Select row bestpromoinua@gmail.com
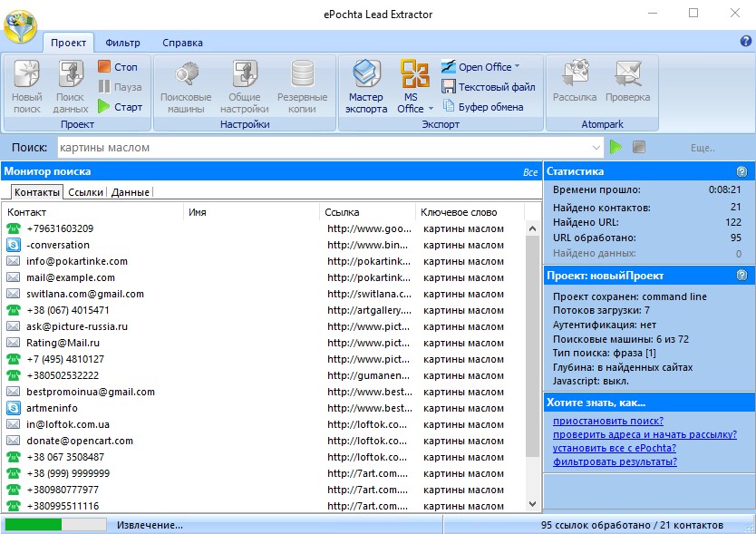 [263, 392]
